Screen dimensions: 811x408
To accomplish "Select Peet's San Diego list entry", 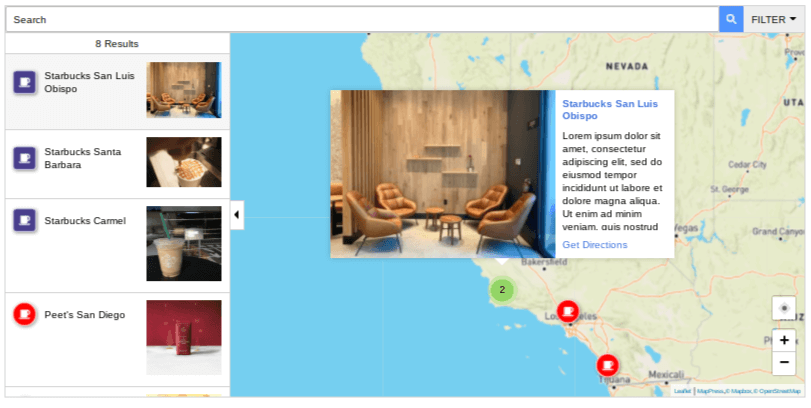I will coord(117,339).
